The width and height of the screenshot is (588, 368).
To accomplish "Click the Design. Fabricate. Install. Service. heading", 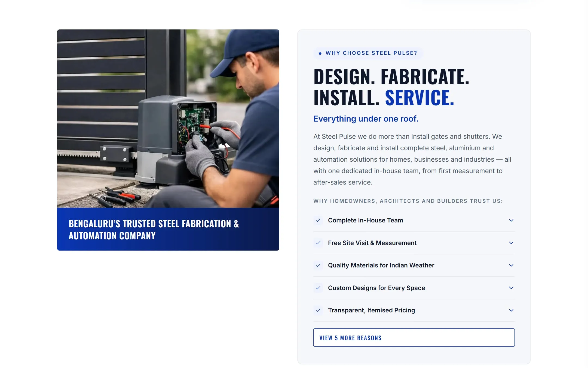I will tap(391, 87).
